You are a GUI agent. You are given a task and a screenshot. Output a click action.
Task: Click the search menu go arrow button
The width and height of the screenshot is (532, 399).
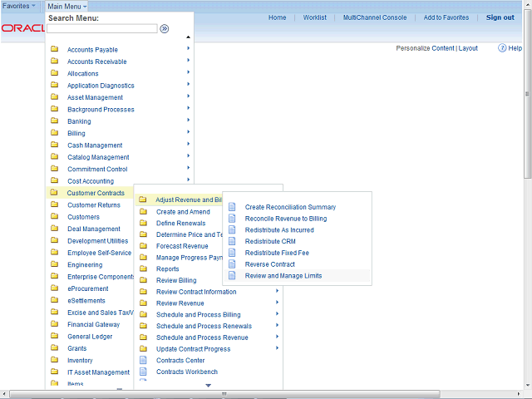click(x=165, y=29)
